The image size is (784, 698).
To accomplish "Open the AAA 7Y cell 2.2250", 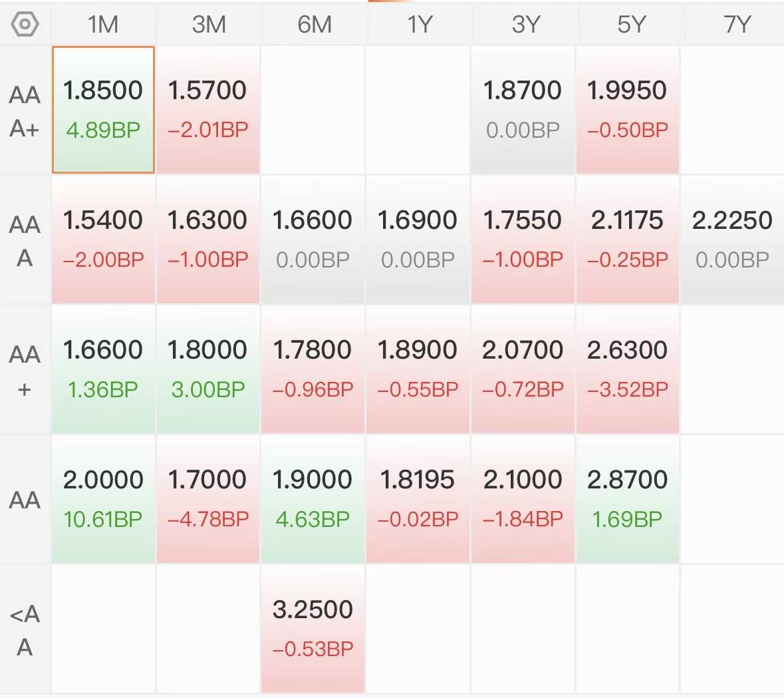I will point(731,240).
